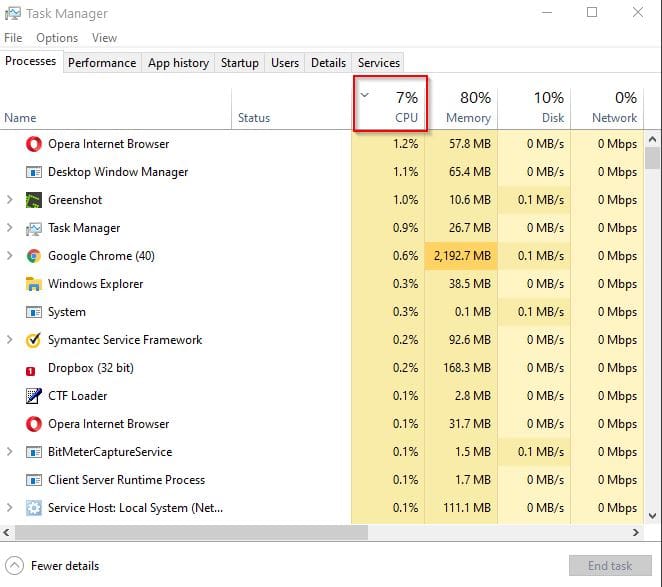Click the Task Manager title bar icon
The height and width of the screenshot is (587, 662).
13,14
